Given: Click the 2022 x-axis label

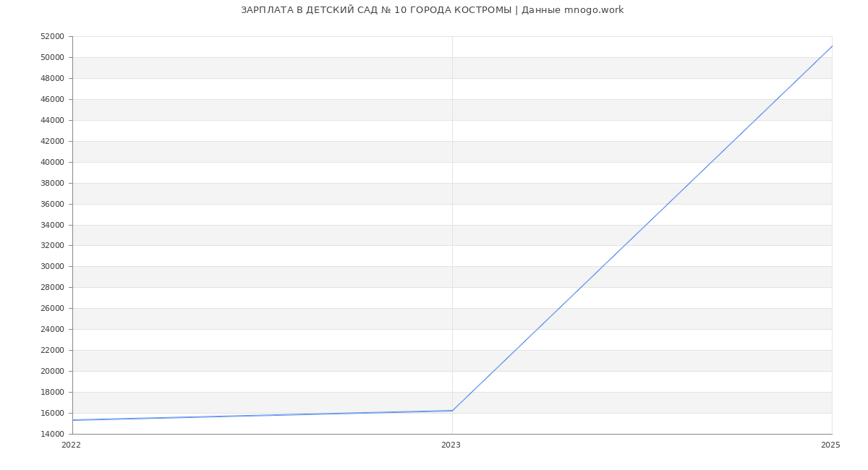Looking at the screenshot, I should [72, 445].
